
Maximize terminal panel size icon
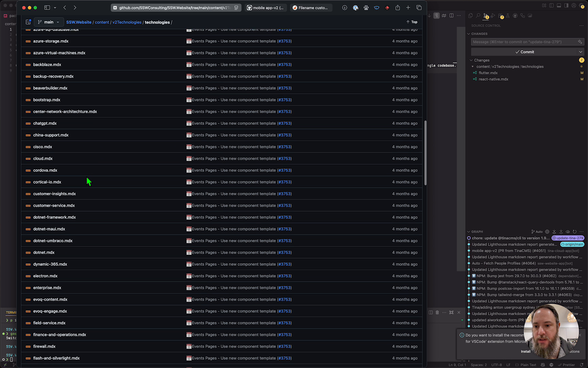(x=451, y=312)
